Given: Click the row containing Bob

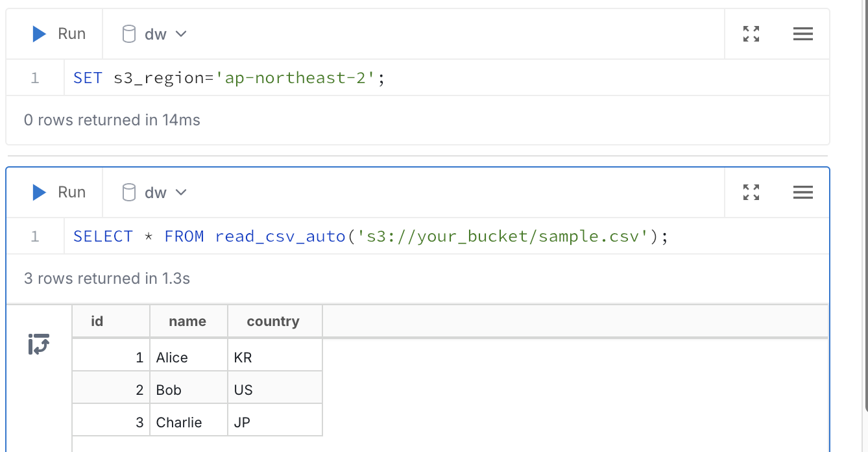Looking at the screenshot, I should click(169, 390).
